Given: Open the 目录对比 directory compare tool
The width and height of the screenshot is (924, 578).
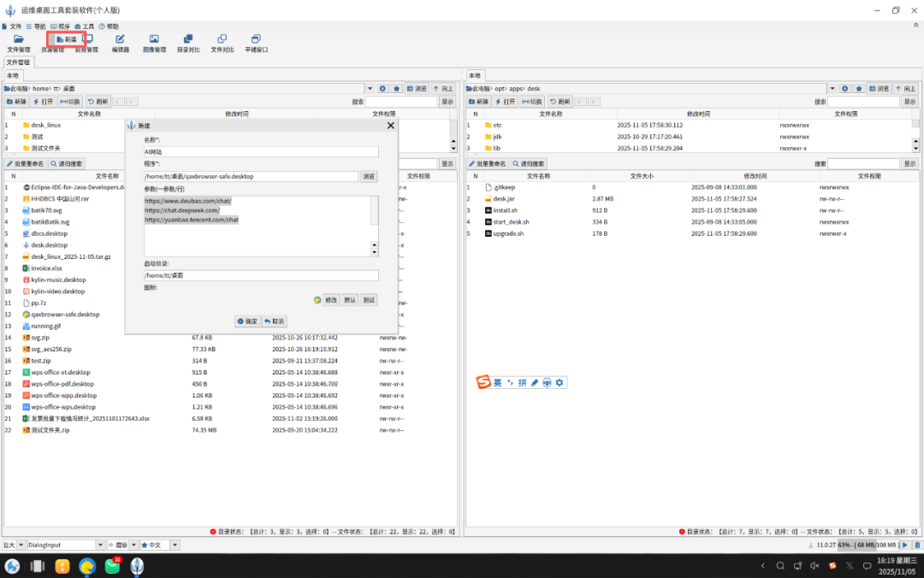Looking at the screenshot, I should point(188,44).
